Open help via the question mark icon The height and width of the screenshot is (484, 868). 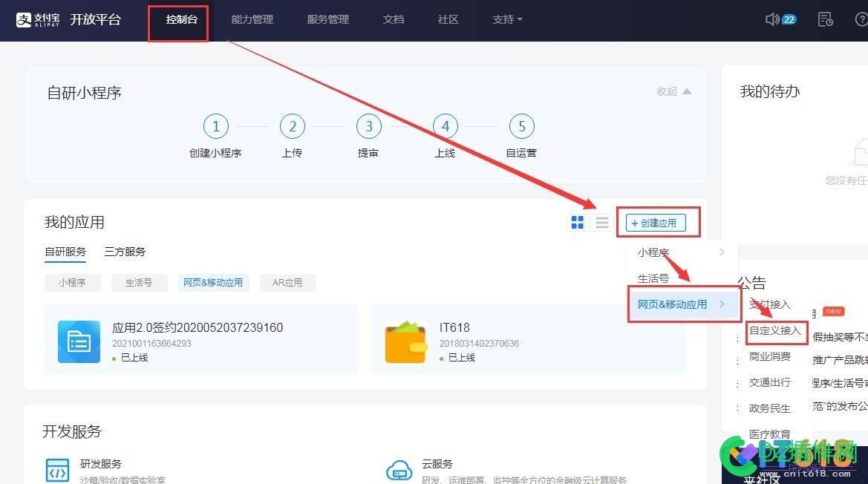[859, 19]
